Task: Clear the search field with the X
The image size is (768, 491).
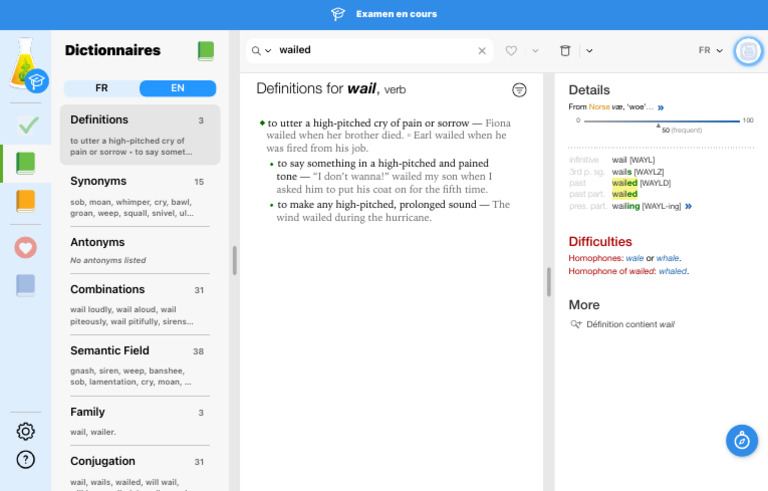Action: 482,50
